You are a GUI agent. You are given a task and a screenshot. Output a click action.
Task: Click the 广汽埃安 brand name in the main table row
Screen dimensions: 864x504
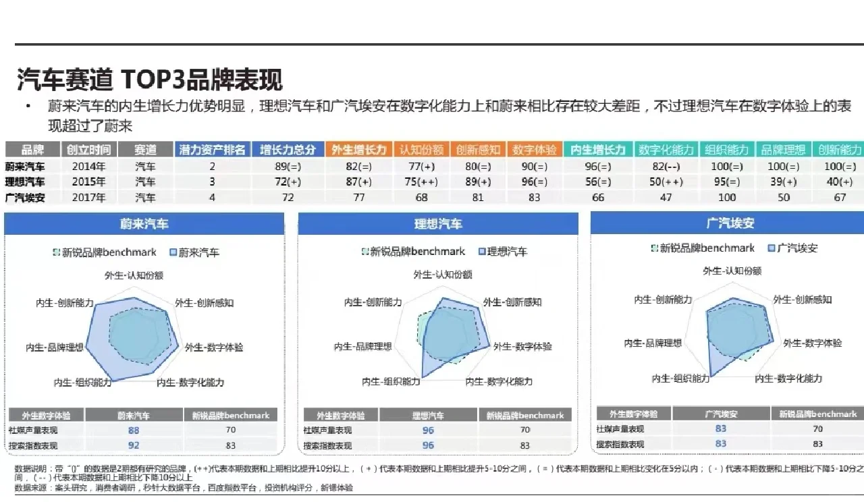tap(26, 198)
